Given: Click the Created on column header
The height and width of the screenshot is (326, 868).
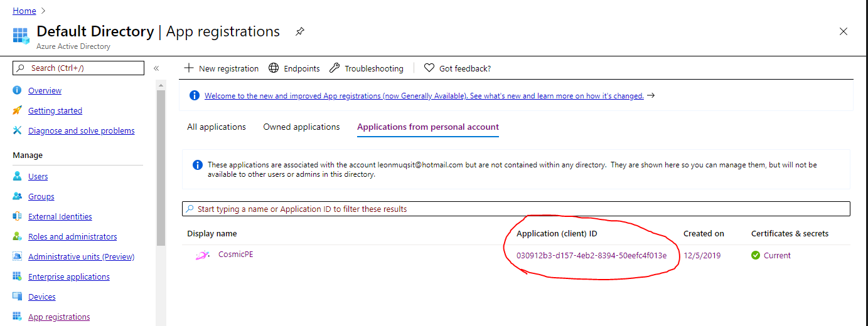Looking at the screenshot, I should coord(704,233).
